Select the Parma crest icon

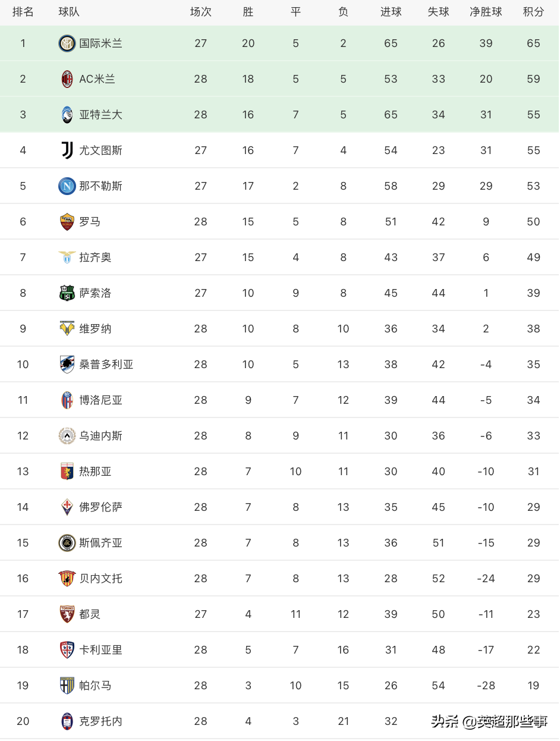(67, 686)
